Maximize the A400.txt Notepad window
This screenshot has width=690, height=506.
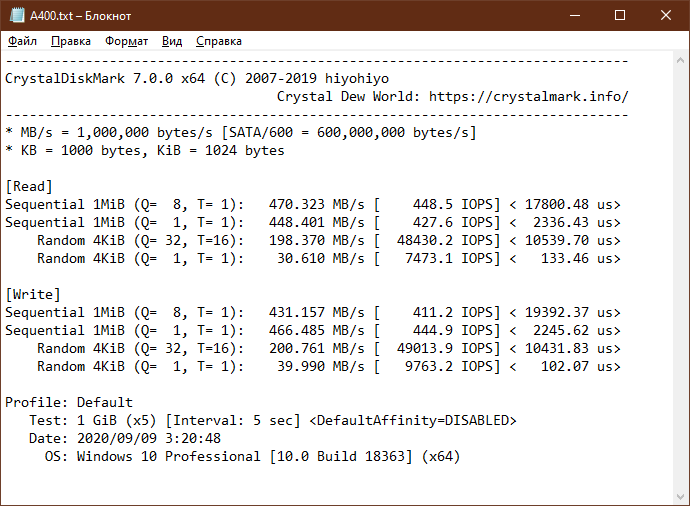620,15
